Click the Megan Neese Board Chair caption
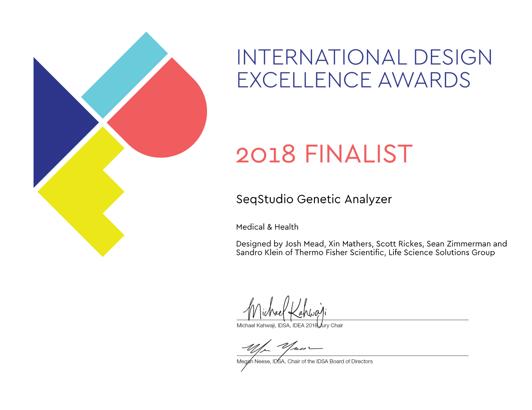The height and width of the screenshot is (410, 532). tap(305, 362)
